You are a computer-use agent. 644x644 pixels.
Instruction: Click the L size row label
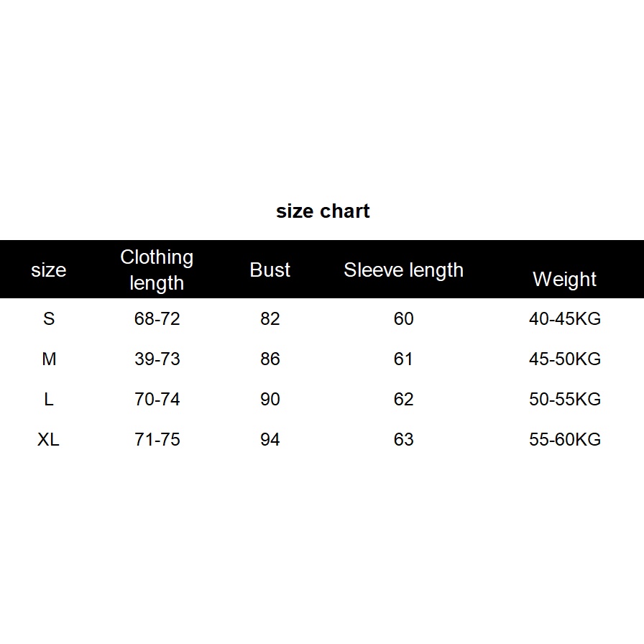pos(49,399)
